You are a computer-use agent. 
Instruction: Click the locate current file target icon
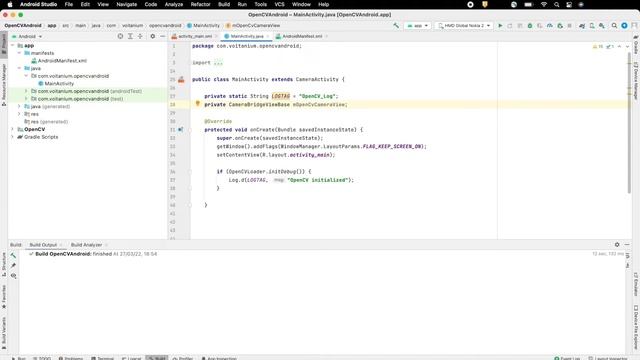(x=120, y=36)
